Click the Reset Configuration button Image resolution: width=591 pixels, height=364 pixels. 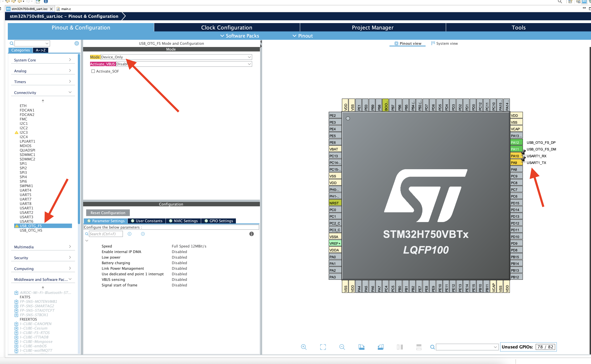point(108,213)
